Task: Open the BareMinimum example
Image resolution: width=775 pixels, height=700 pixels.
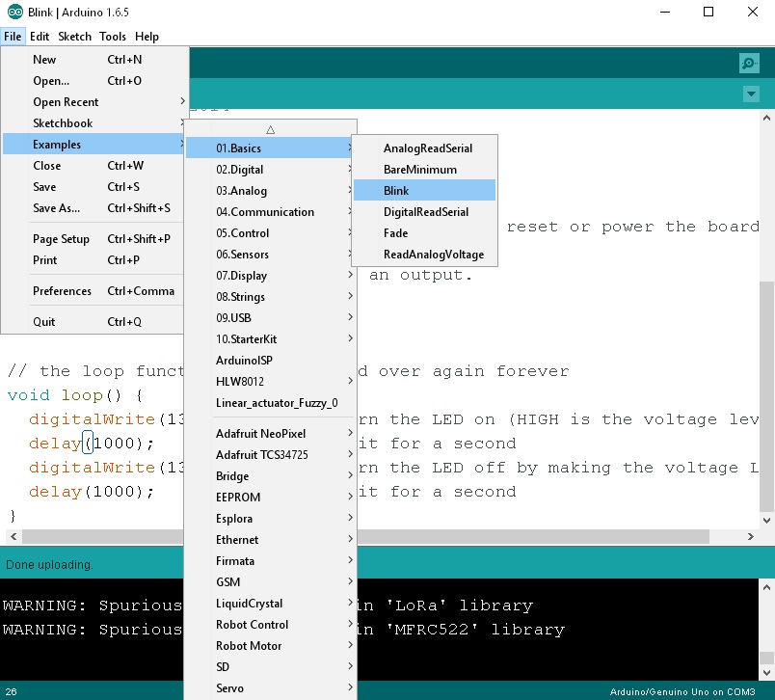Action: click(424, 170)
